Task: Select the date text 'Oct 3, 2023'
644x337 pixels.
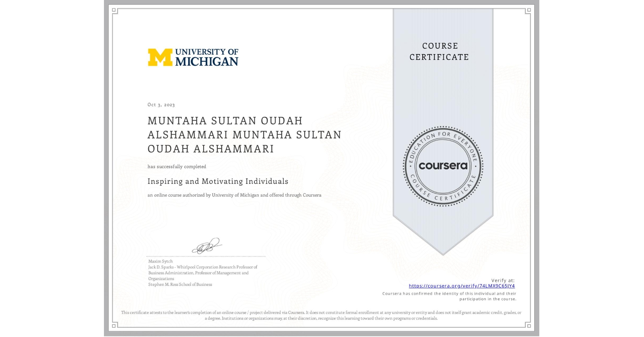Action: pos(161,105)
